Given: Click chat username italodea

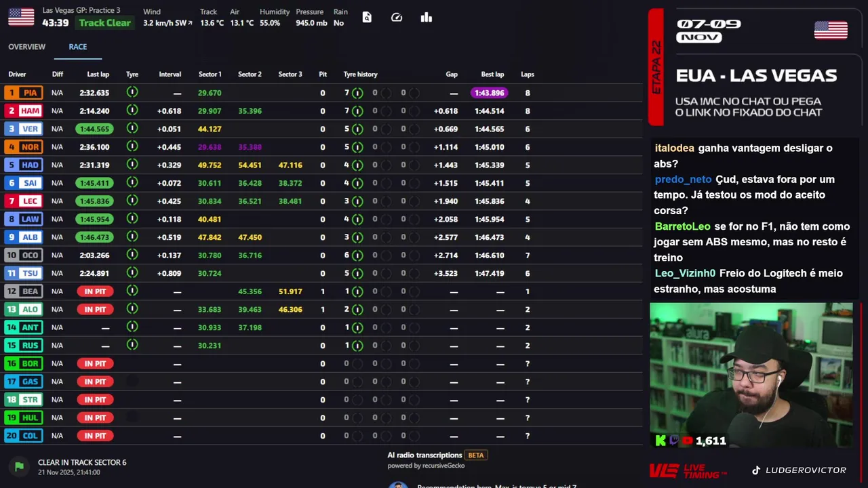Looking at the screenshot, I should click(x=675, y=148).
